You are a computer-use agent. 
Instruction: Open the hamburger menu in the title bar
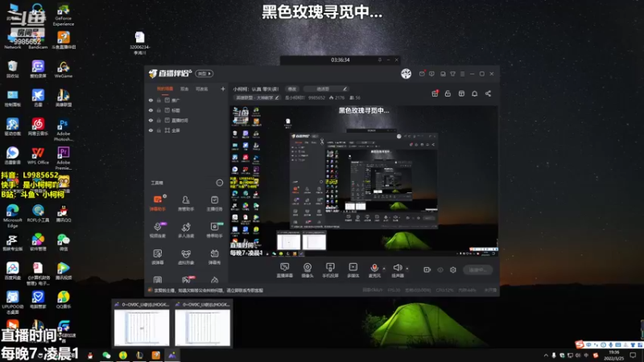click(462, 74)
